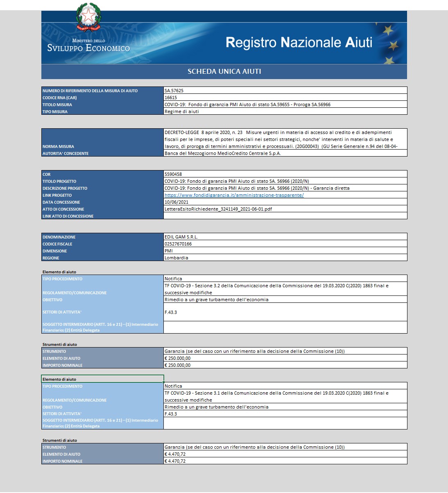
Task: Click the PMI dimensione cell
Action: pos(285,251)
